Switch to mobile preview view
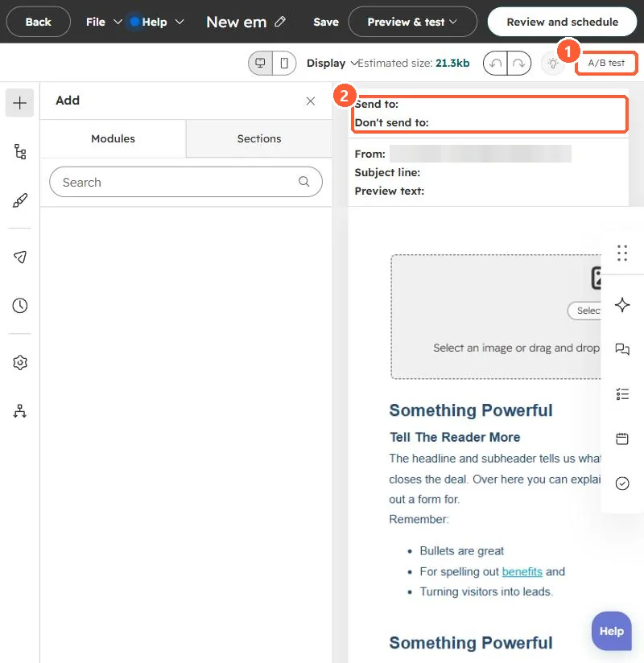The height and width of the screenshot is (663, 644). (x=284, y=63)
